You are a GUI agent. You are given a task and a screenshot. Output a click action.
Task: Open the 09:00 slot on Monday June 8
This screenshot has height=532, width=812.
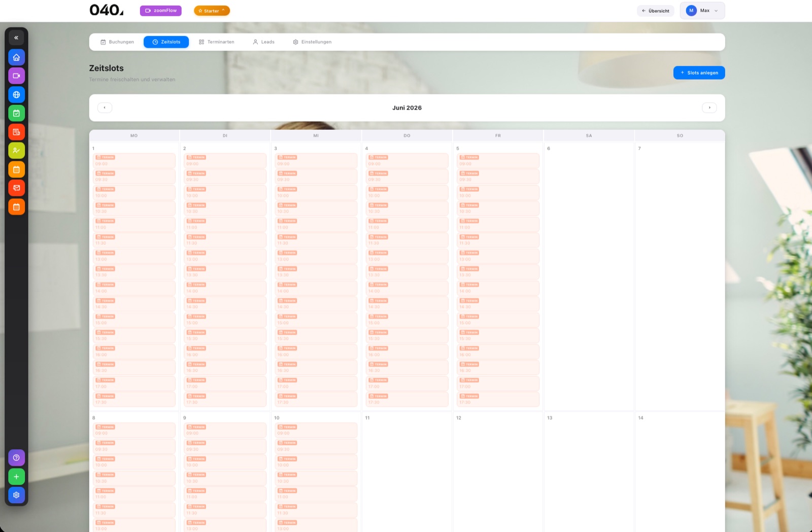tap(134, 431)
